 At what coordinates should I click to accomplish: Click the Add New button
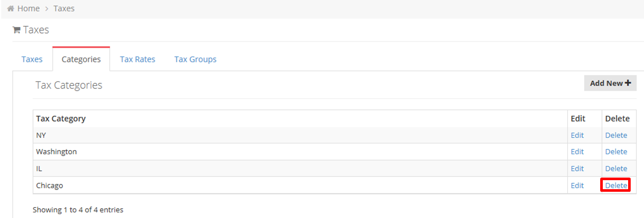click(x=610, y=83)
